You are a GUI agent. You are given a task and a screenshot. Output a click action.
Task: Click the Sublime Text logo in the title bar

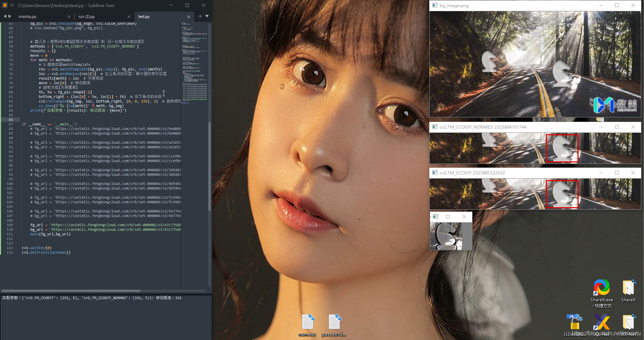pyautogui.click(x=5, y=5)
